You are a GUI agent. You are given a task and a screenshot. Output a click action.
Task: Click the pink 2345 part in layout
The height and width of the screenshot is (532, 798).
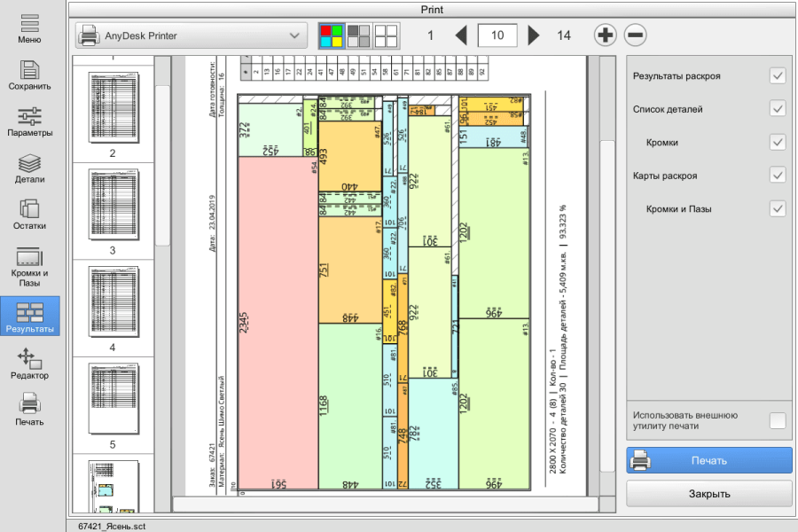(278, 323)
